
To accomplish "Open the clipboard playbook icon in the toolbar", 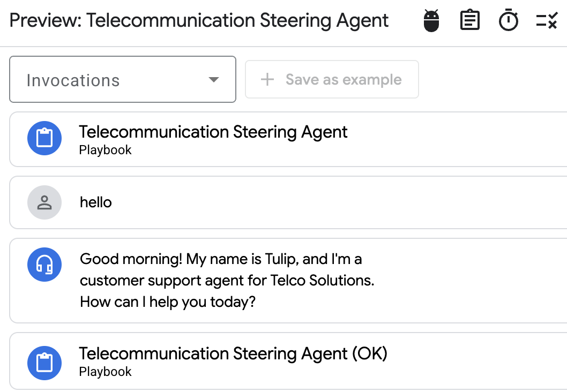I will click(469, 20).
